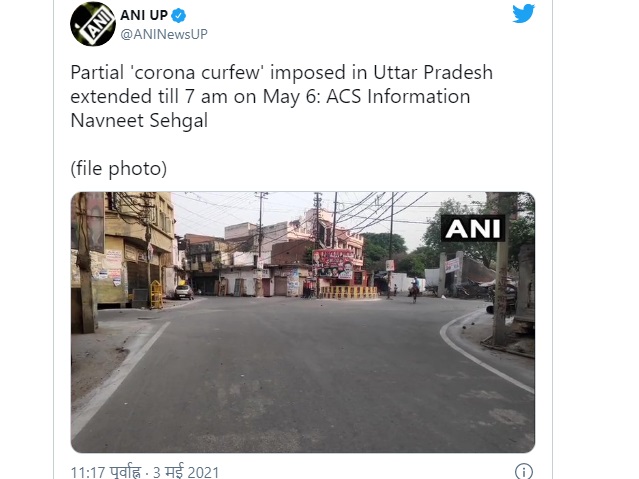Screen dimensions: 639x479
Task: Click 'Navneet Sehgal' in the tweet text
Action: click(139, 121)
